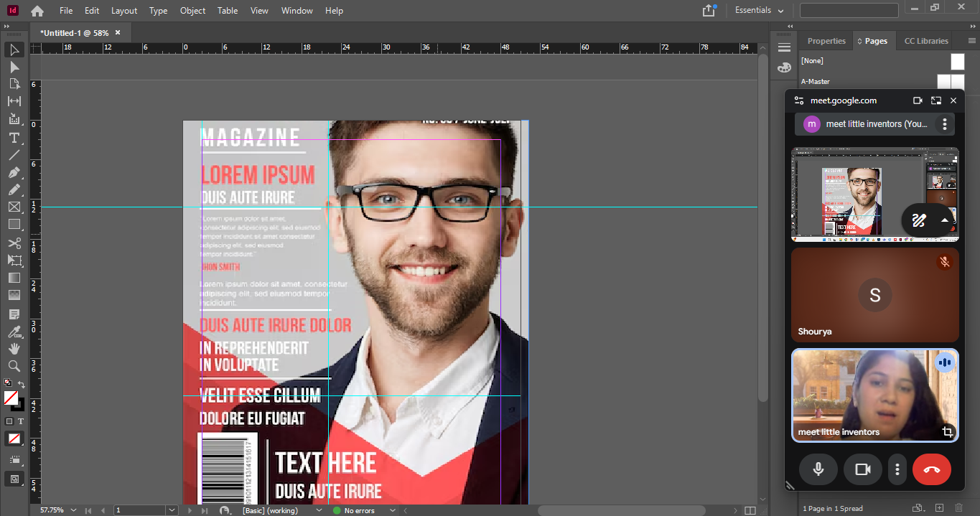Click the Share document icon
Image resolution: width=980 pixels, height=516 pixels.
point(709,11)
